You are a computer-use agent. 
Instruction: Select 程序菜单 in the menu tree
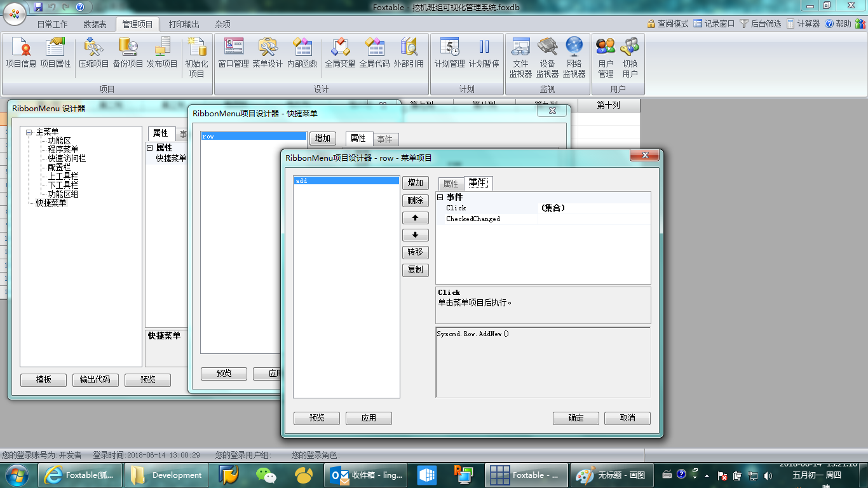point(64,149)
